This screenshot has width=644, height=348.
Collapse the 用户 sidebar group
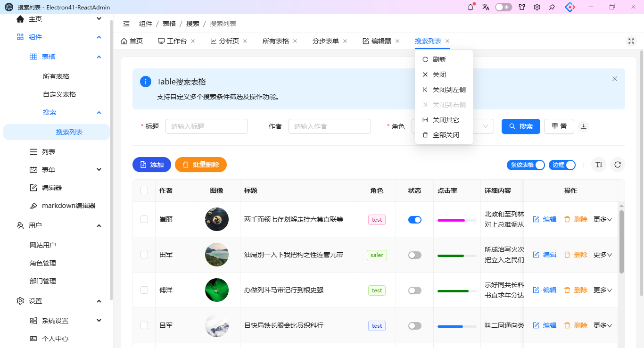tap(99, 225)
